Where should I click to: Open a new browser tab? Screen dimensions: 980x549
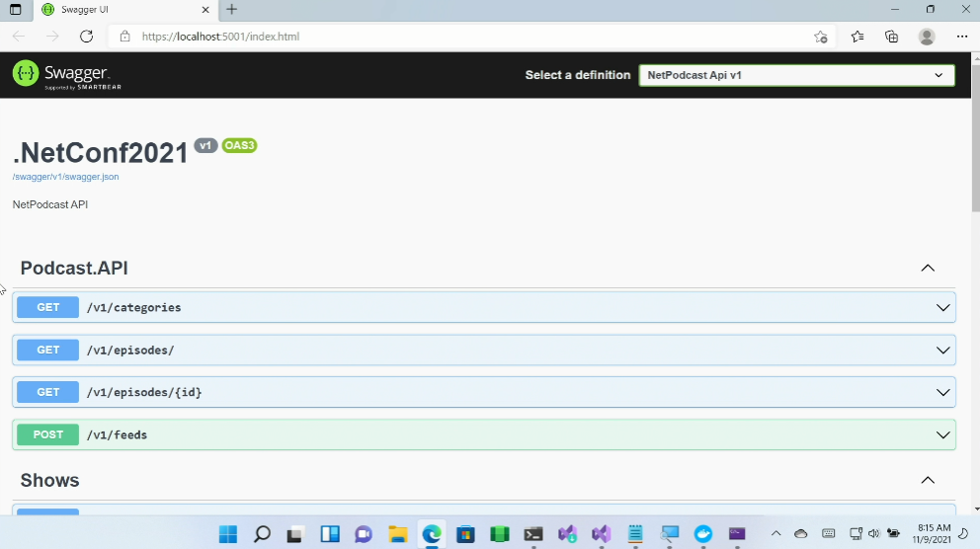pos(232,9)
